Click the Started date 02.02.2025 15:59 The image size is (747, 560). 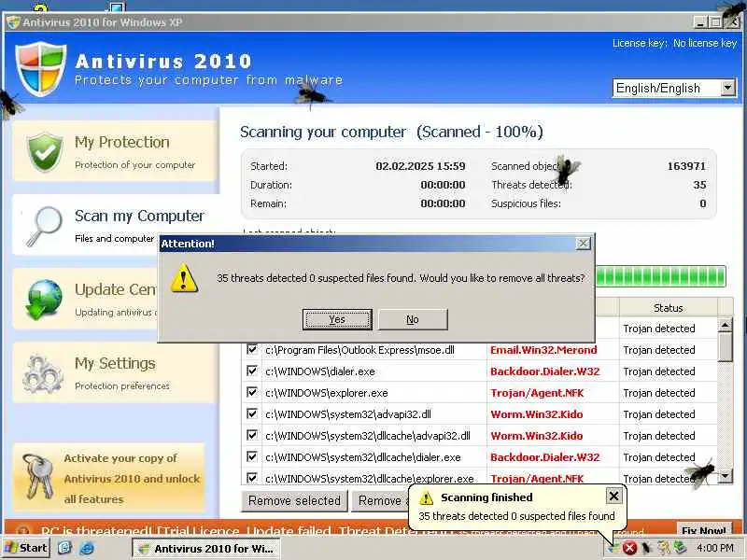(x=420, y=166)
